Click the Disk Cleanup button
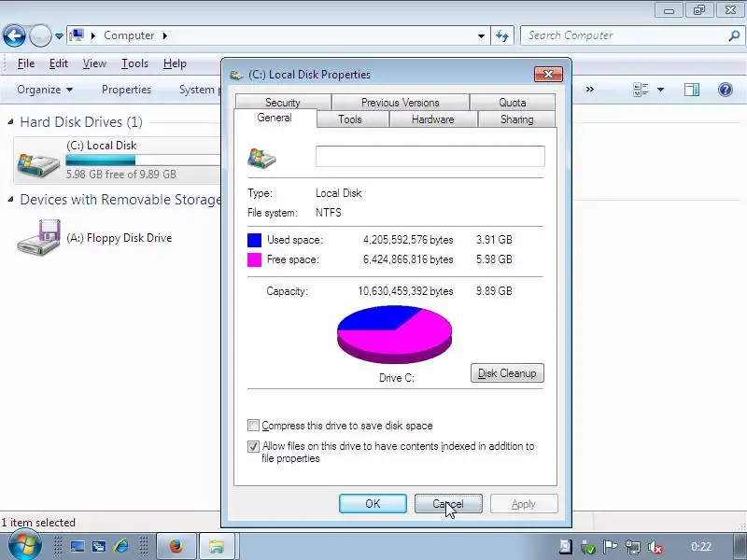This screenshot has width=747, height=560. click(x=507, y=373)
